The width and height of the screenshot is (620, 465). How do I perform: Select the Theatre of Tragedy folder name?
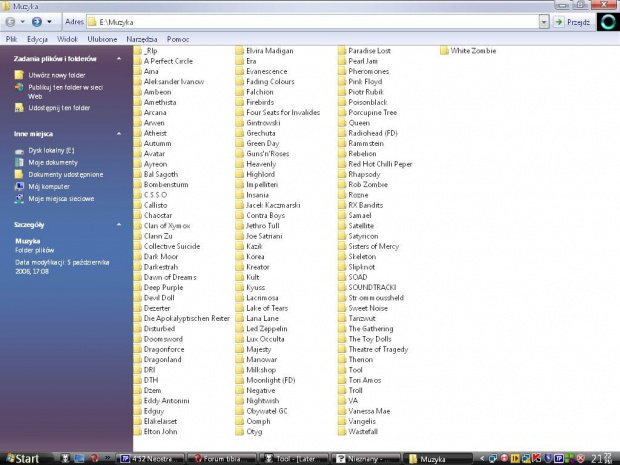click(378, 349)
